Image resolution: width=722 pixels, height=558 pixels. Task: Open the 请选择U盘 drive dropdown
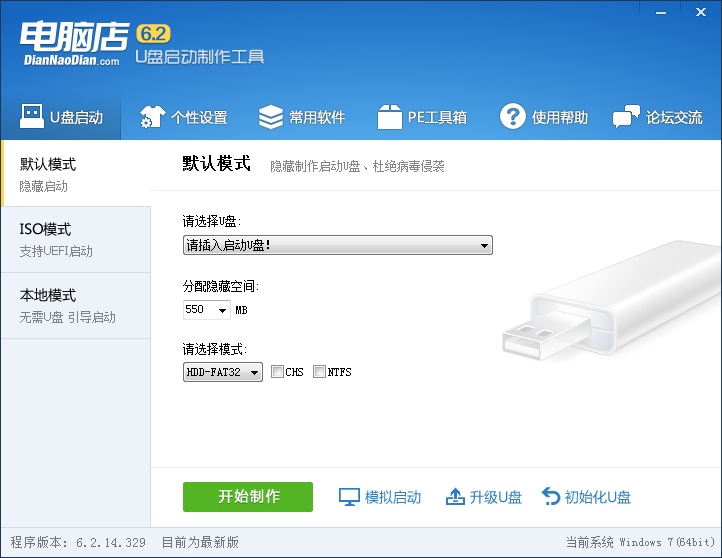coord(337,245)
